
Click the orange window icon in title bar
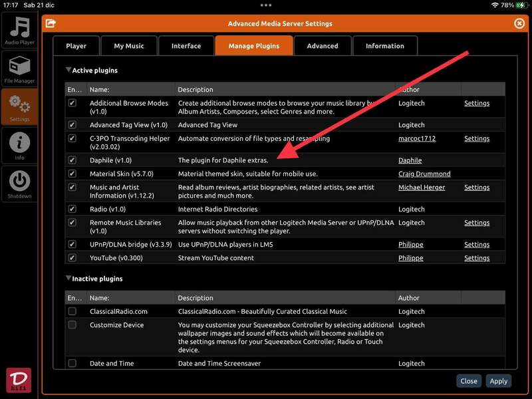(x=50, y=23)
